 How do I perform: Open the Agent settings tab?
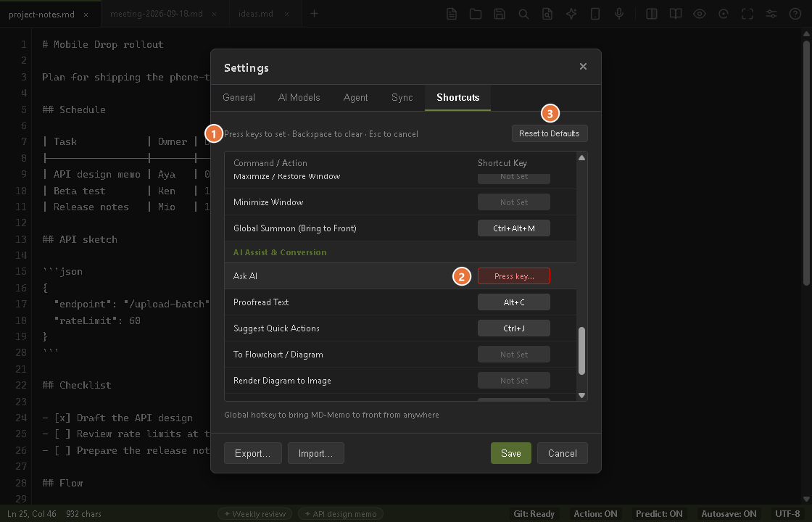pos(355,97)
